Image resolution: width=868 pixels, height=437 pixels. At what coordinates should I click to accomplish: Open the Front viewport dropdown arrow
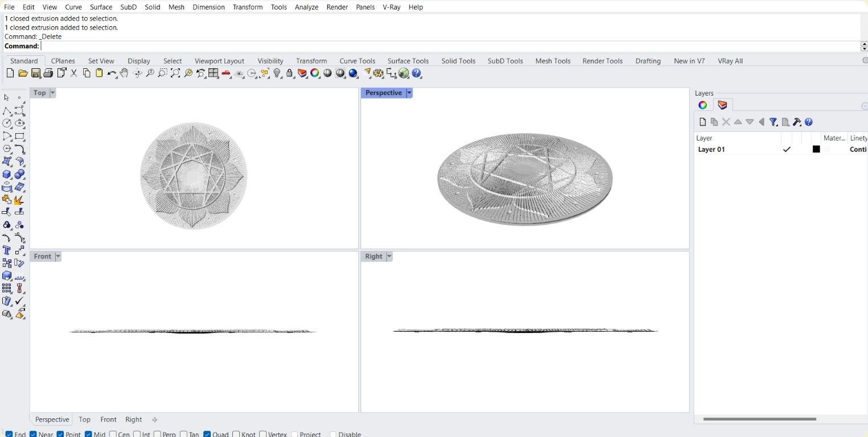[58, 257]
